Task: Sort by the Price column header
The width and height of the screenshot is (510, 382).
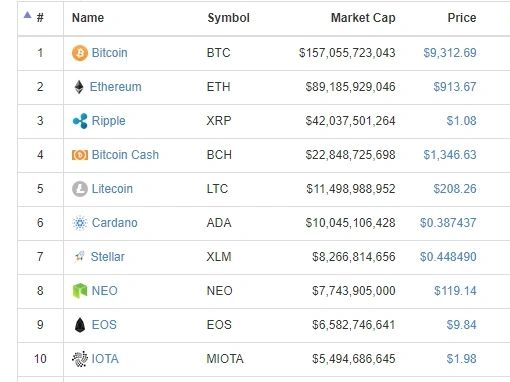Action: tap(462, 18)
